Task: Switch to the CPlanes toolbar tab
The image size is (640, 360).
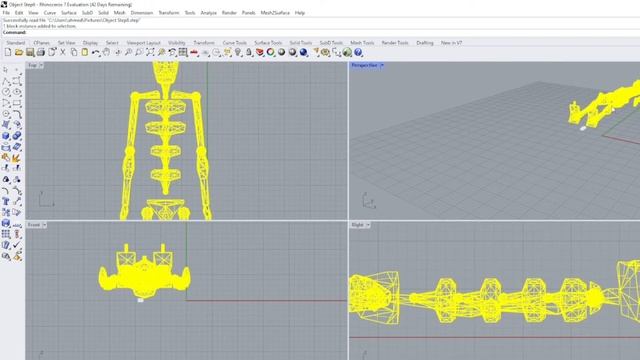Action: (41, 43)
